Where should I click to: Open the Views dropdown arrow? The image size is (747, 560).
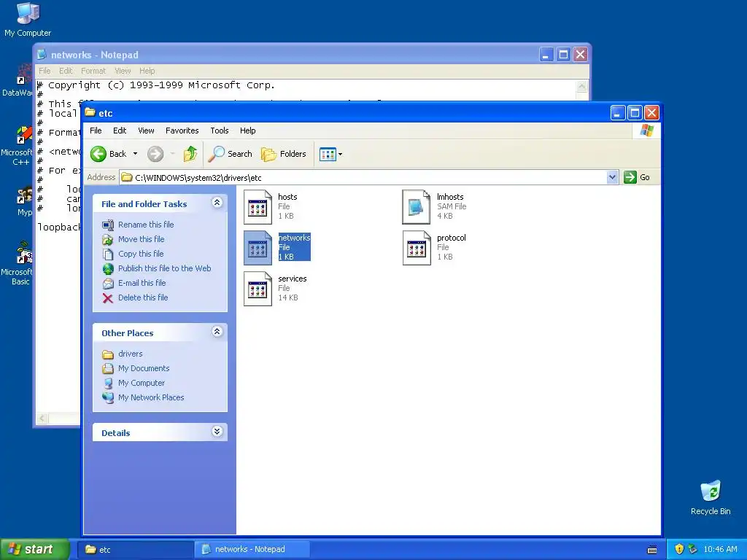coord(340,155)
